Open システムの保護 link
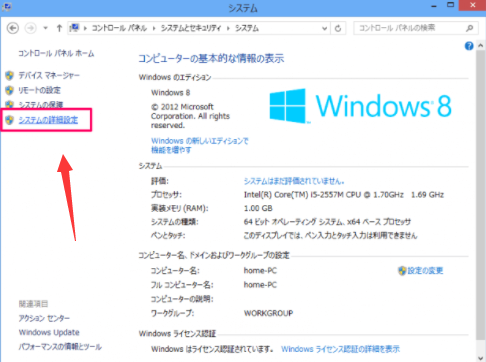 pyautogui.click(x=41, y=105)
